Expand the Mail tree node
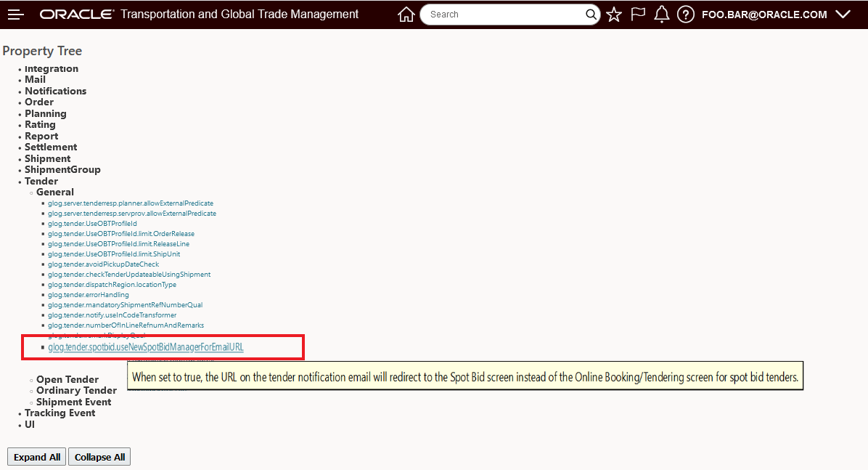The width and height of the screenshot is (868, 470). pos(35,79)
